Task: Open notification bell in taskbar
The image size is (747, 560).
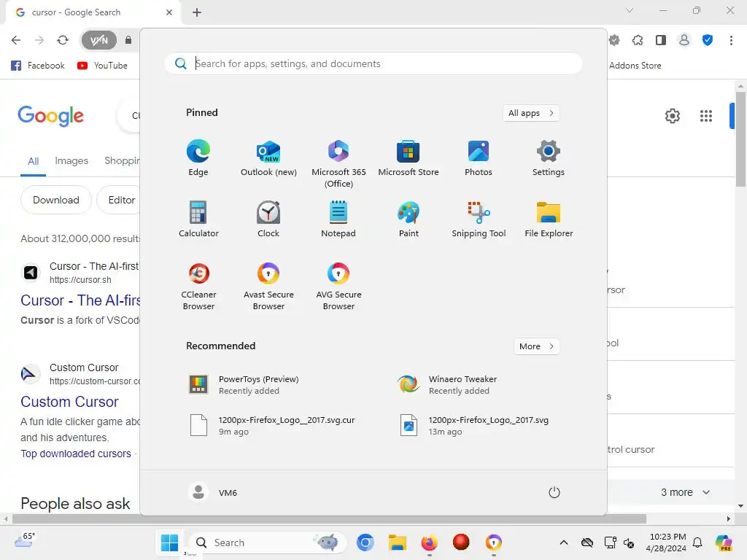Action: pyautogui.click(x=697, y=542)
